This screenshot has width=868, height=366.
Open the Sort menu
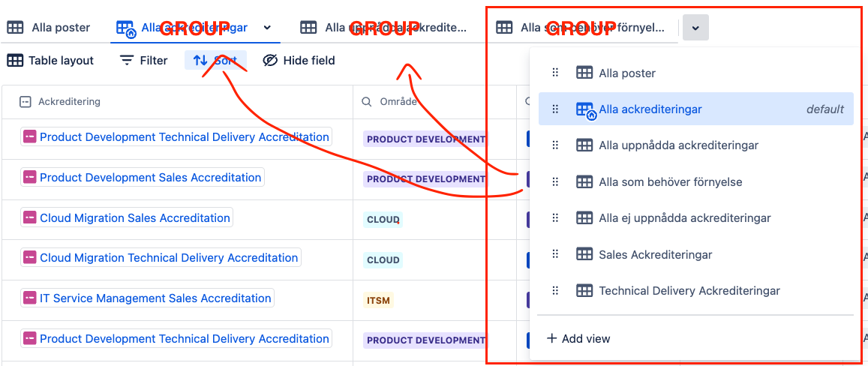click(215, 60)
